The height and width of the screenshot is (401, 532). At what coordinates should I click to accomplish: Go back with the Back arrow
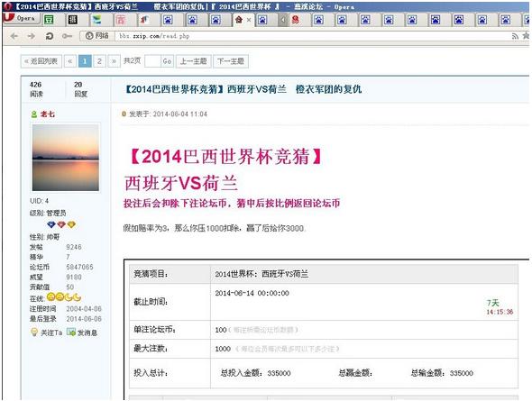14,36
